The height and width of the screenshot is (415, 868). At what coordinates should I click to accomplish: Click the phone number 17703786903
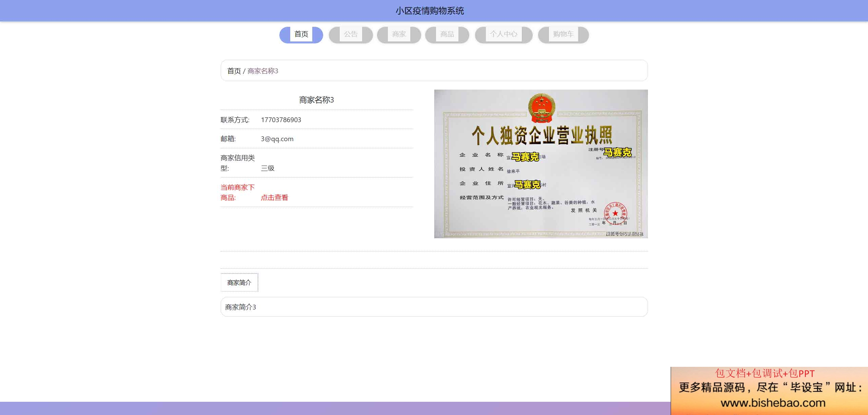pos(281,120)
